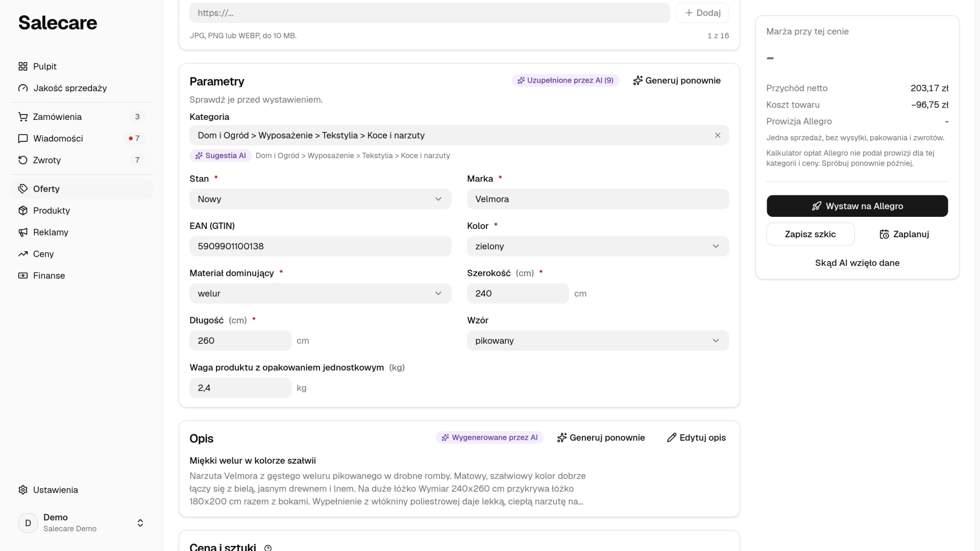The image size is (980, 551).
Task: Click the Jakość sprzedaży gauge icon
Action: tap(23, 88)
